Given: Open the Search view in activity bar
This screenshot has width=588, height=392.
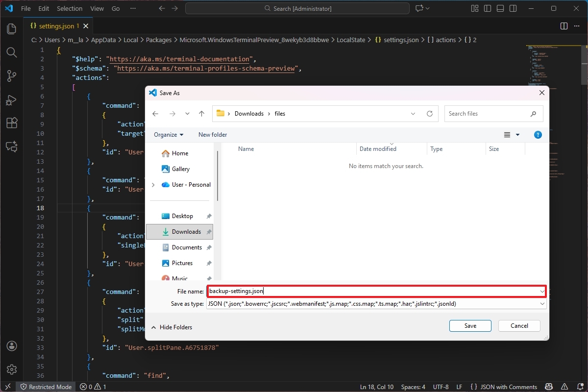Looking at the screenshot, I should pos(12,52).
